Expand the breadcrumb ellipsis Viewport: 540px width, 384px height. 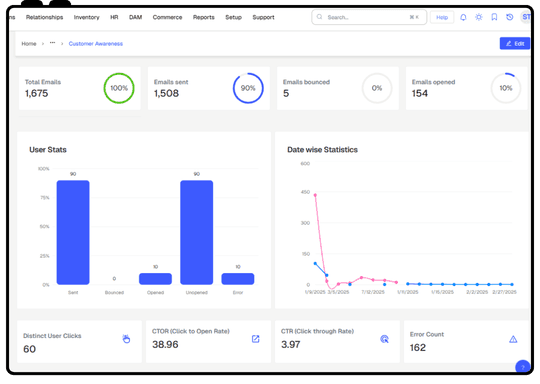coord(52,43)
